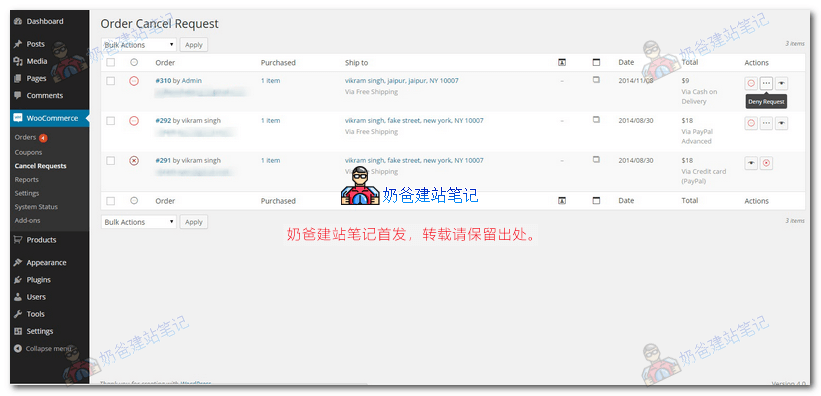Click the customer message column icon in table footer
821x396 pixels.
562,201
